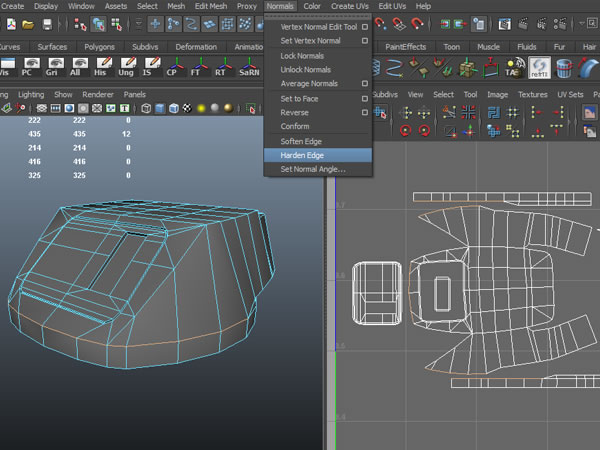This screenshot has height=450, width=600.
Task: Open the UV editor Textures menu
Action: (x=533, y=95)
